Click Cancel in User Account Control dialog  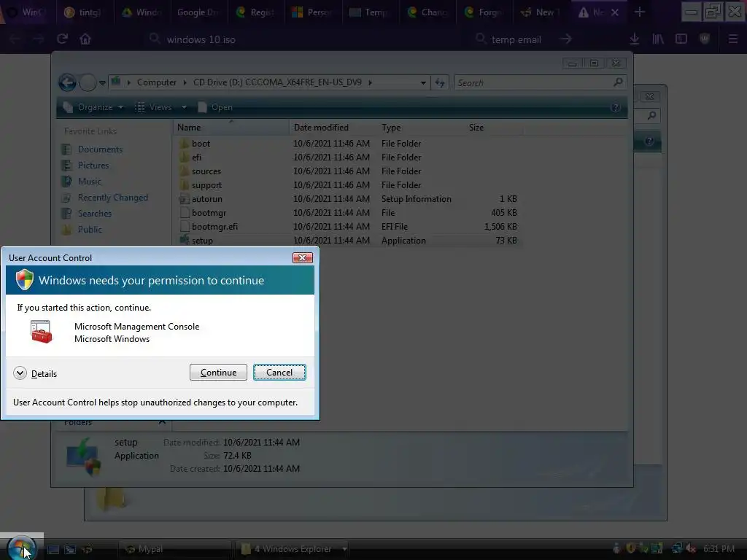tap(279, 373)
